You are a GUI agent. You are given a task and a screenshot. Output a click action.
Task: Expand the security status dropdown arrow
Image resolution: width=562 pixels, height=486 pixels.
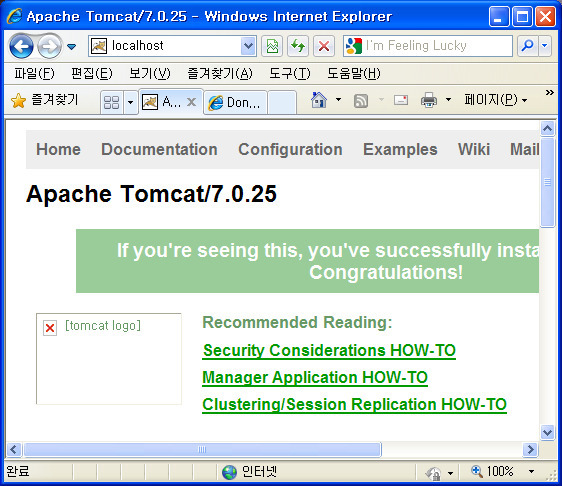451,473
